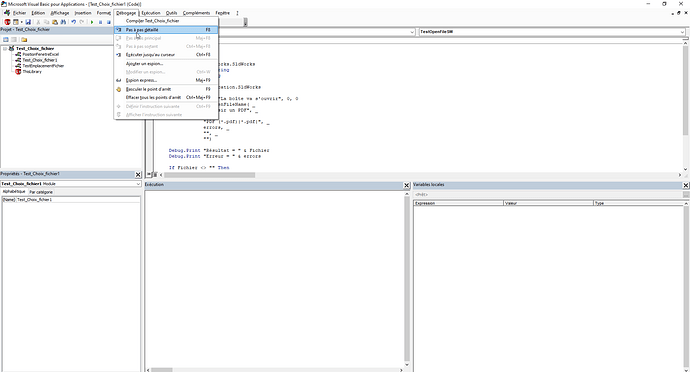This screenshot has height=372, width=690.
Task: Click the Pause/Break execution toolbar icon
Action: tap(100, 22)
